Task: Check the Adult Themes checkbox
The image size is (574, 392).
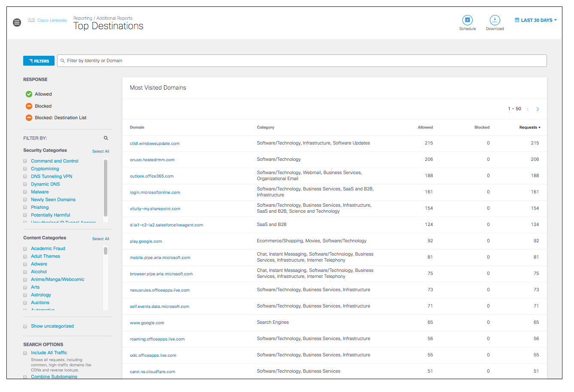Action: (25, 256)
